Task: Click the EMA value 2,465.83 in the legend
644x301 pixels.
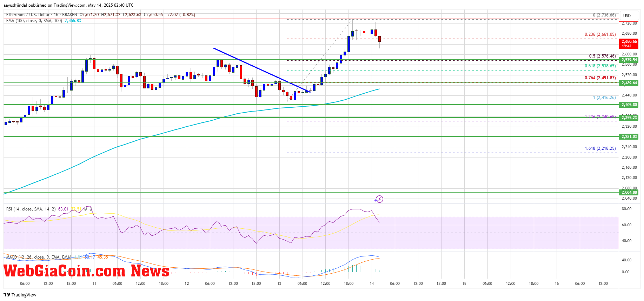Action: (73, 21)
